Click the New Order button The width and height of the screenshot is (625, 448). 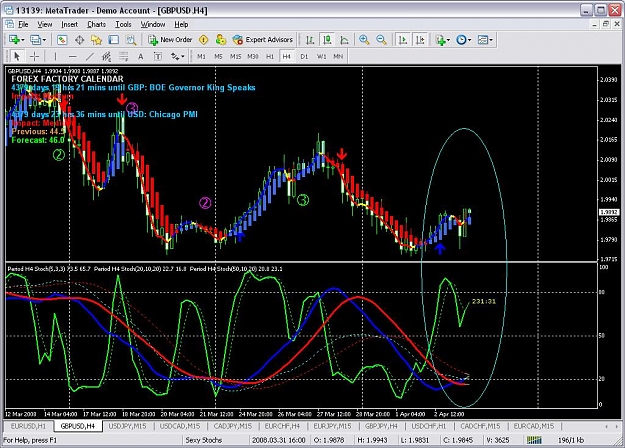(170, 40)
